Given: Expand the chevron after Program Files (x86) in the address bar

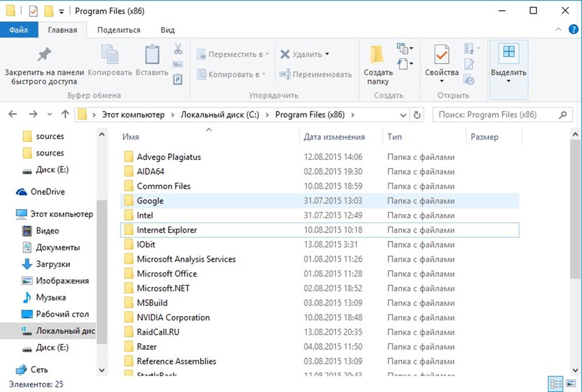Looking at the screenshot, I should [353, 115].
